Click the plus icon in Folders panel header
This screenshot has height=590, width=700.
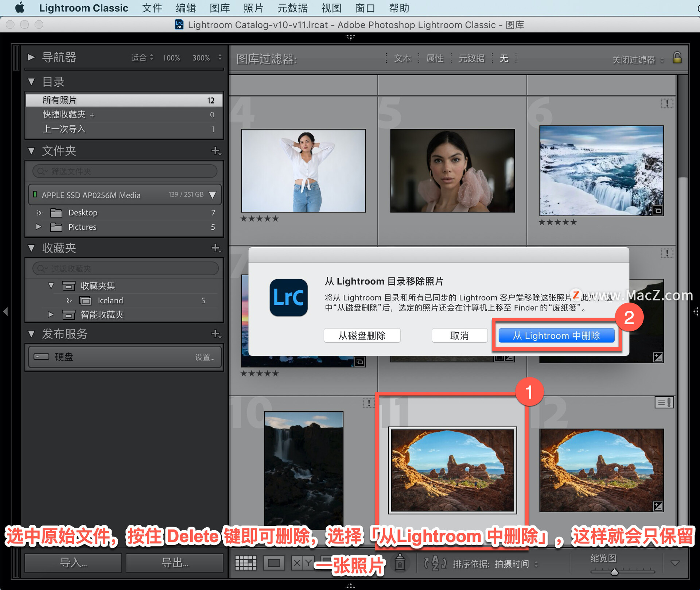click(x=216, y=151)
